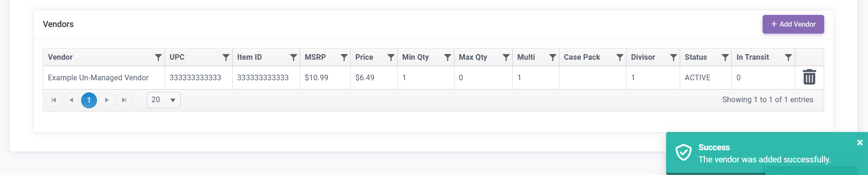
Task: Open the Case Pack filter icon
Action: click(x=620, y=57)
